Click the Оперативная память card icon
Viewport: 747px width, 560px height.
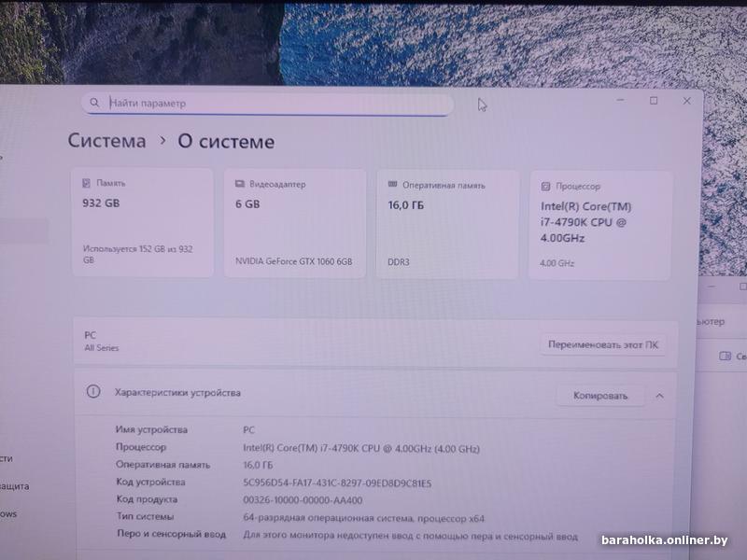(392, 184)
